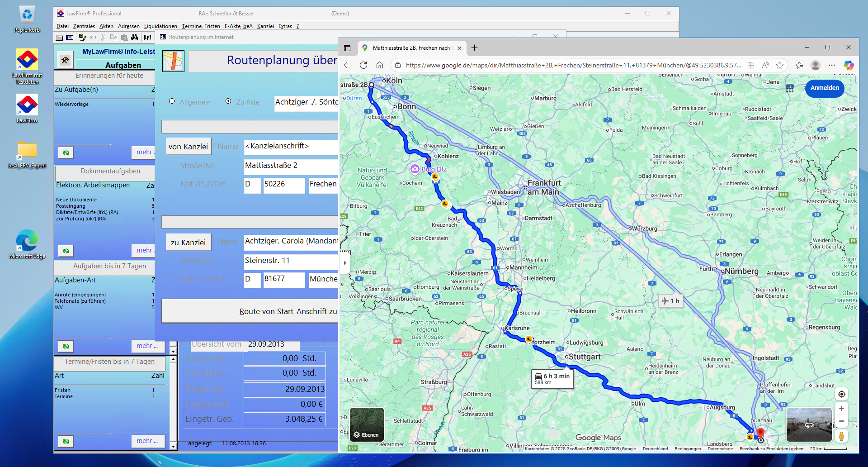Click the blue Anmelden button
Screen dimensions: 868x467
(x=824, y=88)
